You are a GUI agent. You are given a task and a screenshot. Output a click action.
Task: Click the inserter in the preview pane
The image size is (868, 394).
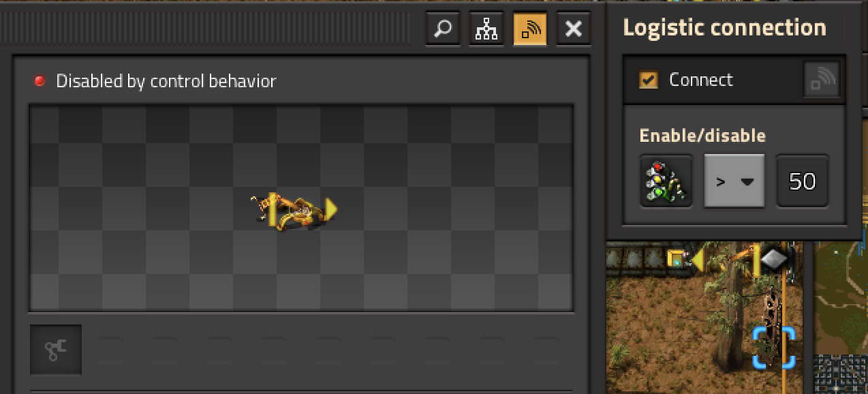pyautogui.click(x=295, y=210)
